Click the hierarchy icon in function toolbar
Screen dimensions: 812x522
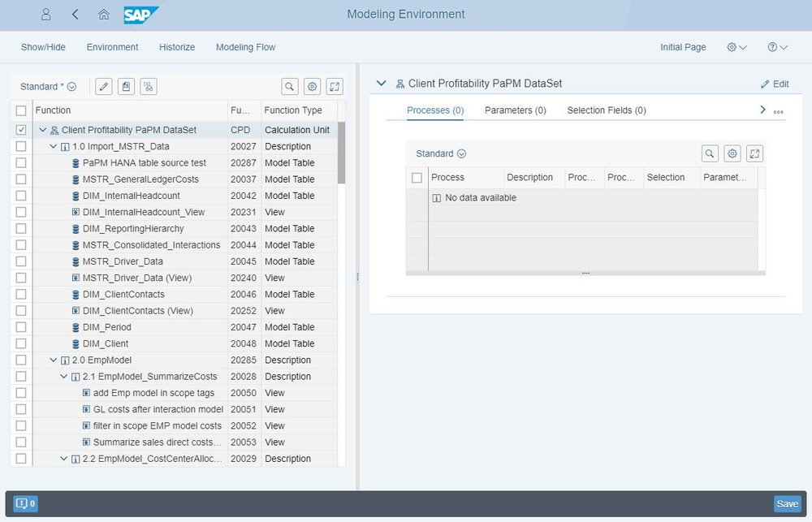coord(148,87)
